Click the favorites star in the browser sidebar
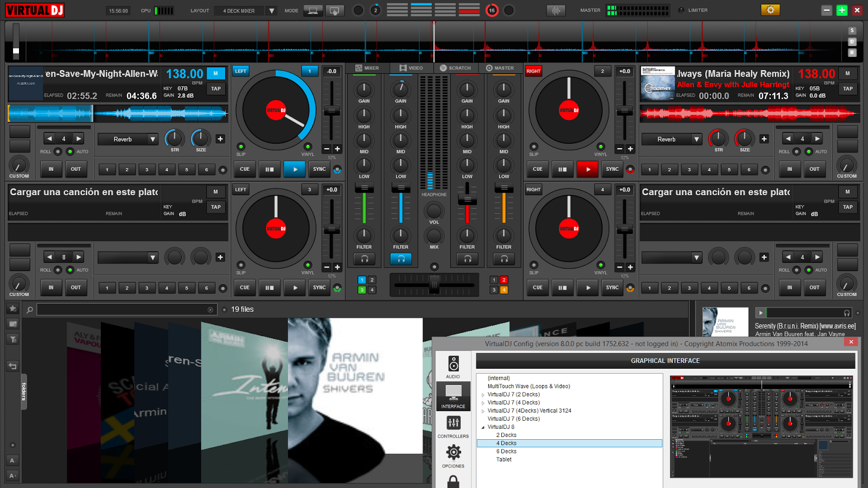 tap(12, 308)
